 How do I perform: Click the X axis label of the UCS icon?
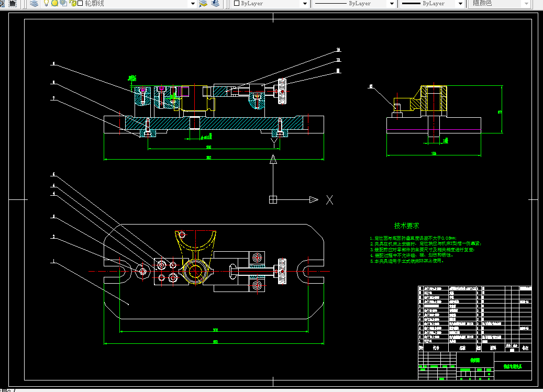[x=329, y=200]
